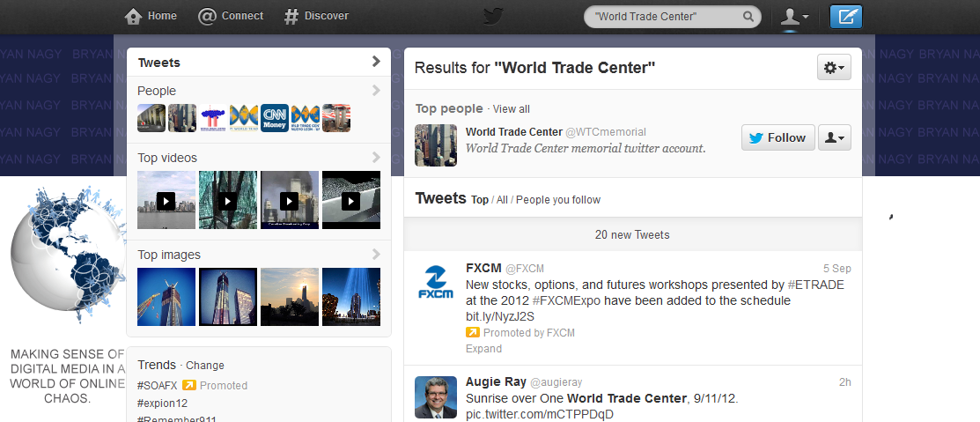Switch tweets filter to All

[x=503, y=200]
